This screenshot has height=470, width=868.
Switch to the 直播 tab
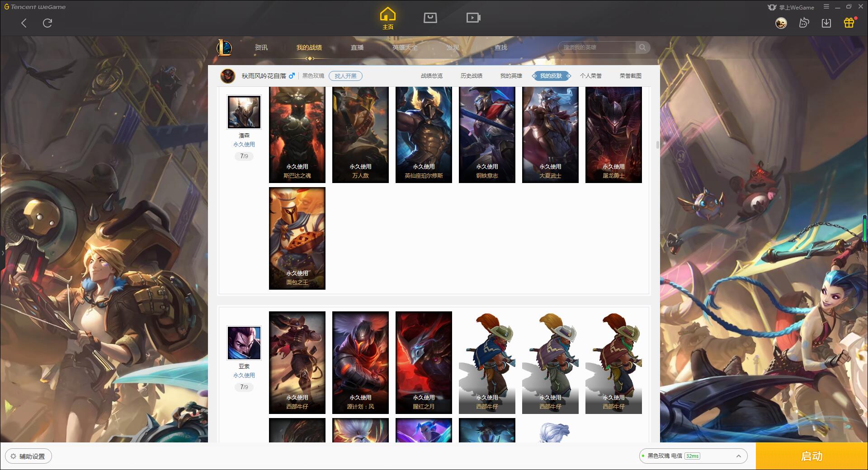tap(357, 47)
